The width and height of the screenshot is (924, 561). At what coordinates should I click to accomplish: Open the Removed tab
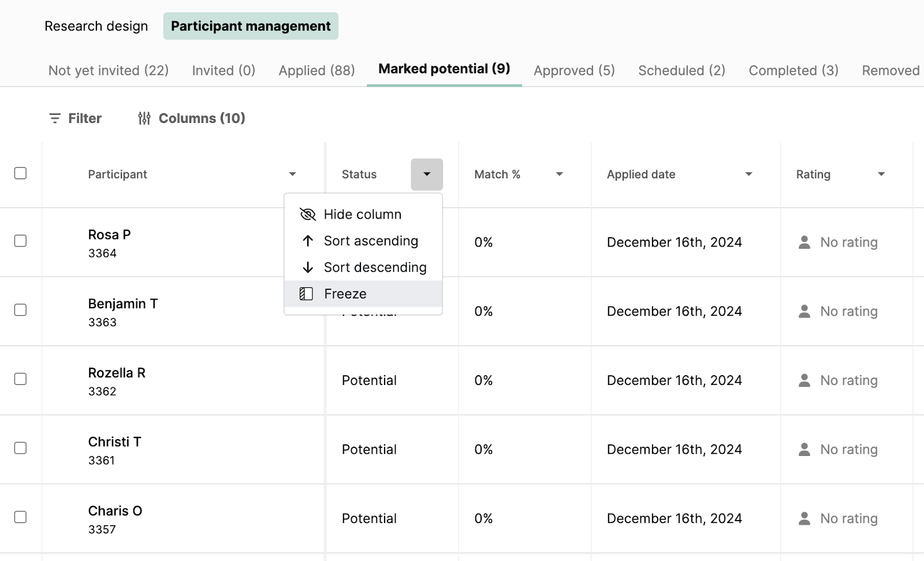click(891, 70)
